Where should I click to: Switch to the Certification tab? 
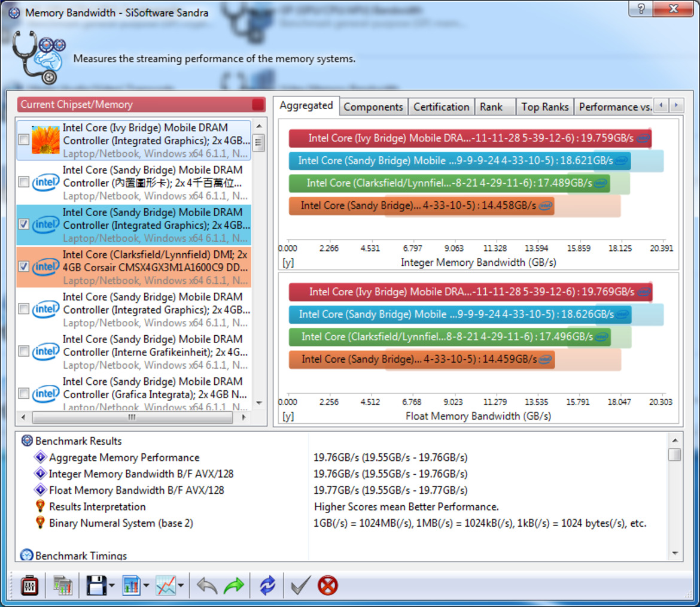pyautogui.click(x=441, y=107)
